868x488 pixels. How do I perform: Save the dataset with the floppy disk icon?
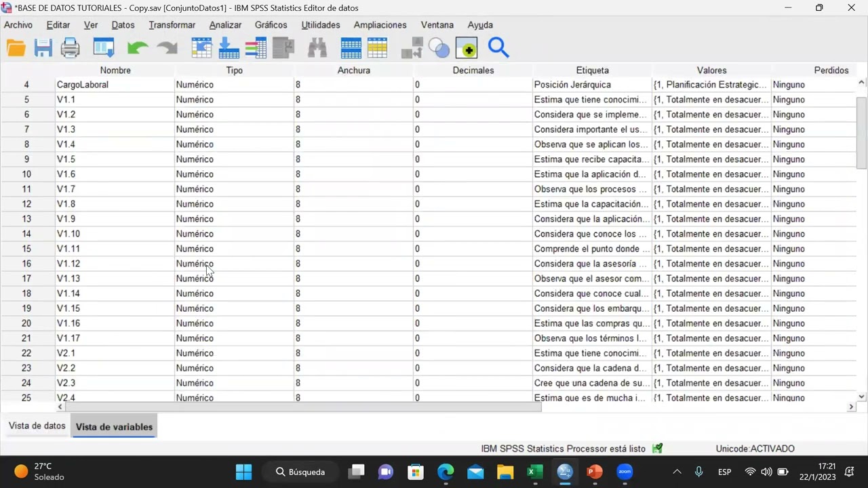pos(43,48)
